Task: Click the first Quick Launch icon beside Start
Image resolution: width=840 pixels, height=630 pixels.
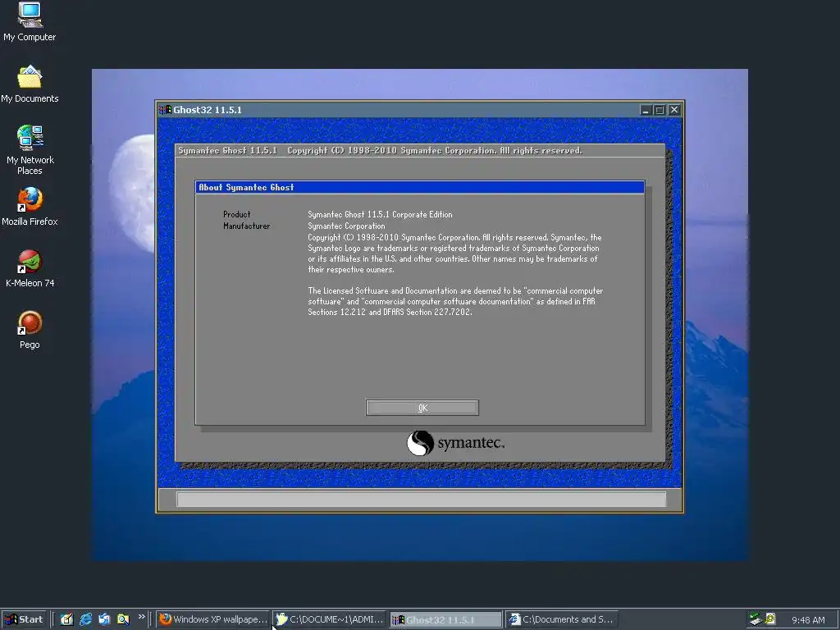Action: click(x=66, y=619)
